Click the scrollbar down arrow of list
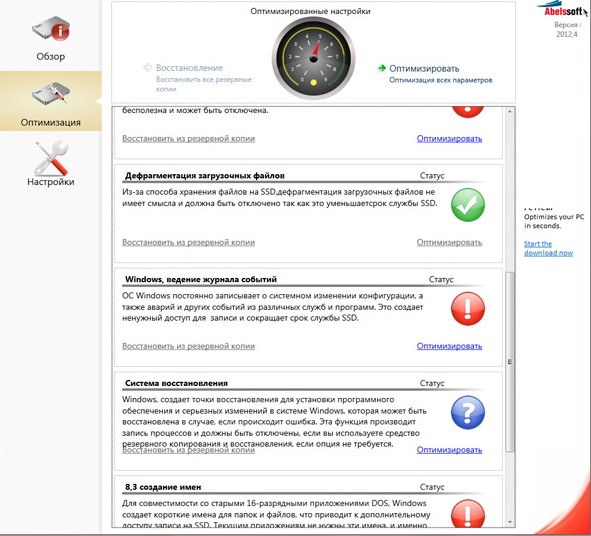 click(510, 522)
